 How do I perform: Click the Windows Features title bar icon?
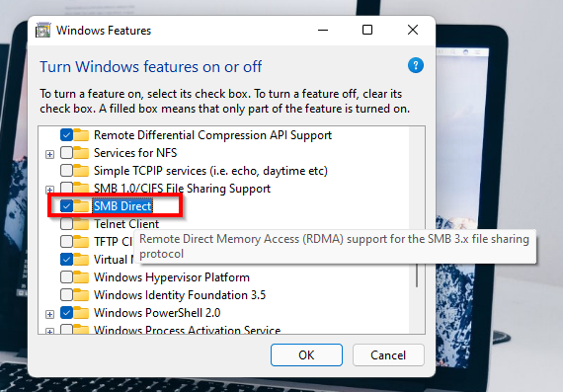[42, 31]
